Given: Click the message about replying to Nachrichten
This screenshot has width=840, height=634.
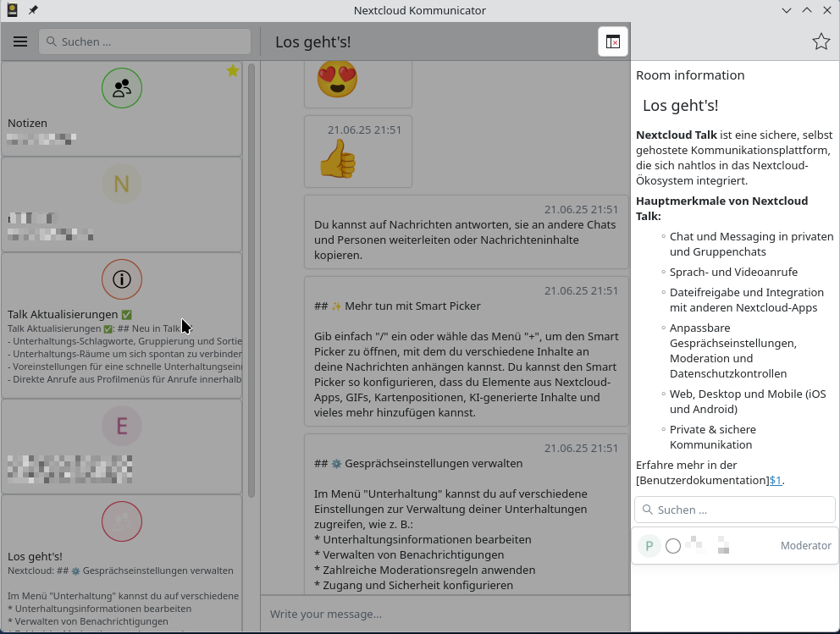Looking at the screenshot, I should (466, 232).
